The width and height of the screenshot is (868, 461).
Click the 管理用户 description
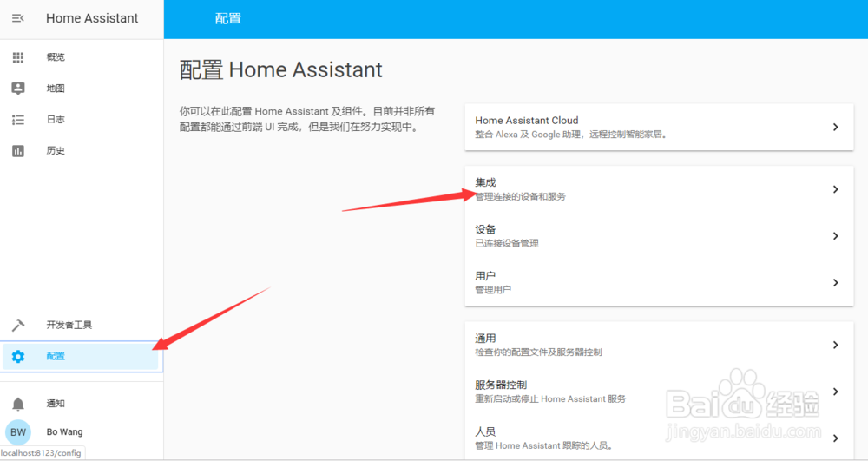[x=493, y=290]
